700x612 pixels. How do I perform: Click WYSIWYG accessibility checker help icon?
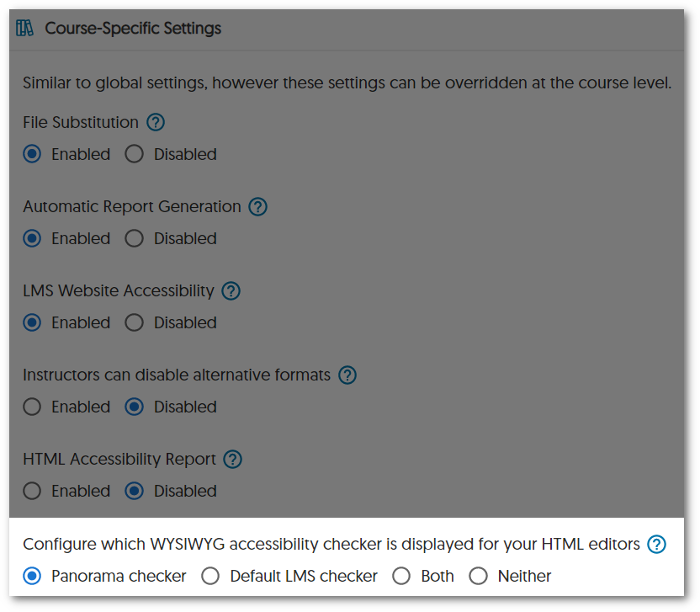656,545
